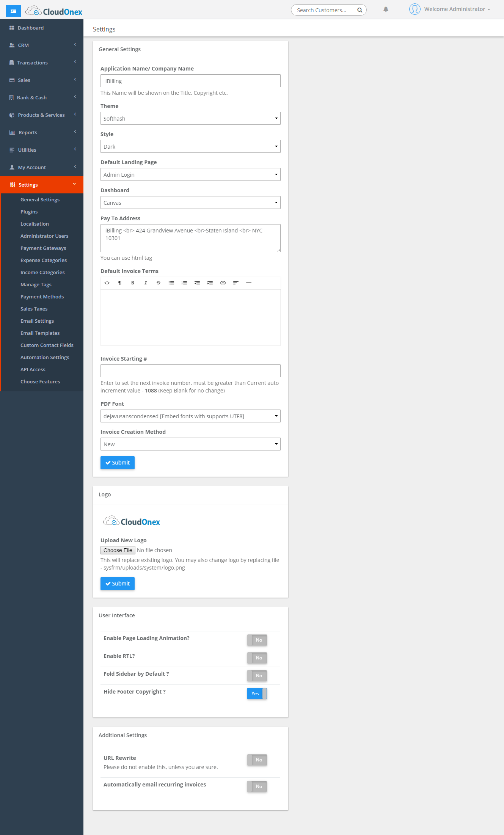Toggle Enable Page Loading Animation switch
Viewport: 504px width, 835px height.
click(x=257, y=640)
